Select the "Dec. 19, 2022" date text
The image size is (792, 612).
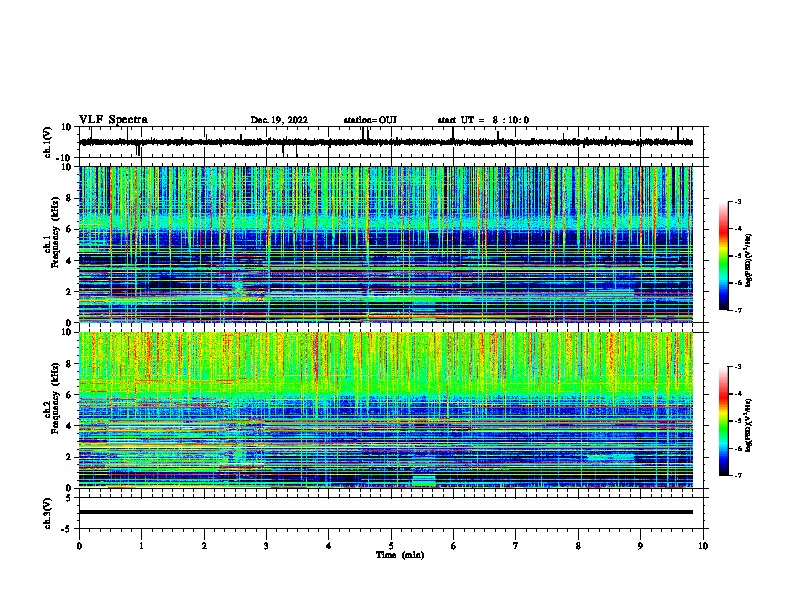tap(279, 120)
